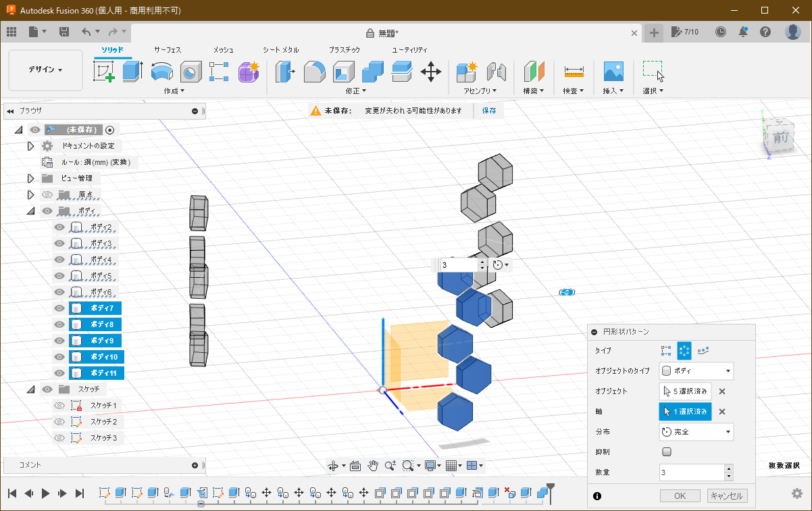This screenshot has width=812, height=511.
Task: Select the Rectangular Pattern toolbar icon
Action: pyautogui.click(x=220, y=71)
